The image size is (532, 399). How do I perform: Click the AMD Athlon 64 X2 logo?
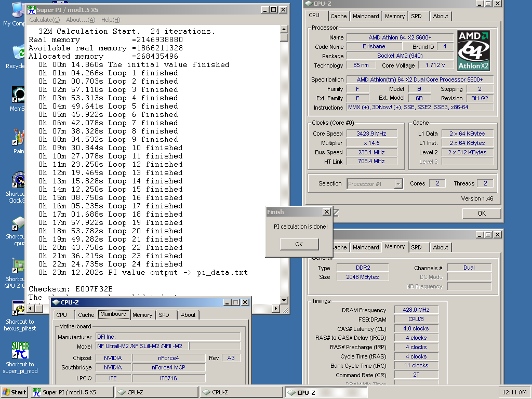[473, 50]
